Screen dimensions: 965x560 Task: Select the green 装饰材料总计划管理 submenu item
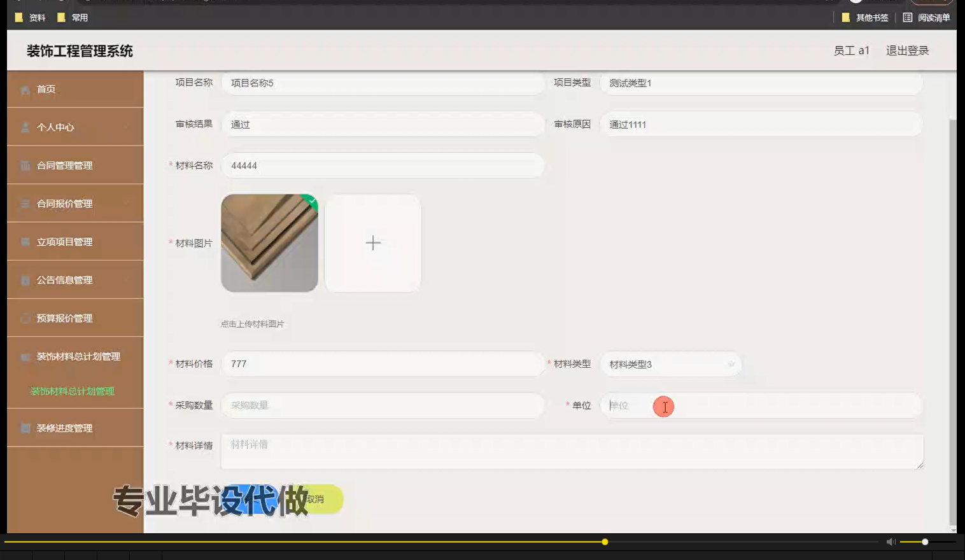pyautogui.click(x=73, y=391)
